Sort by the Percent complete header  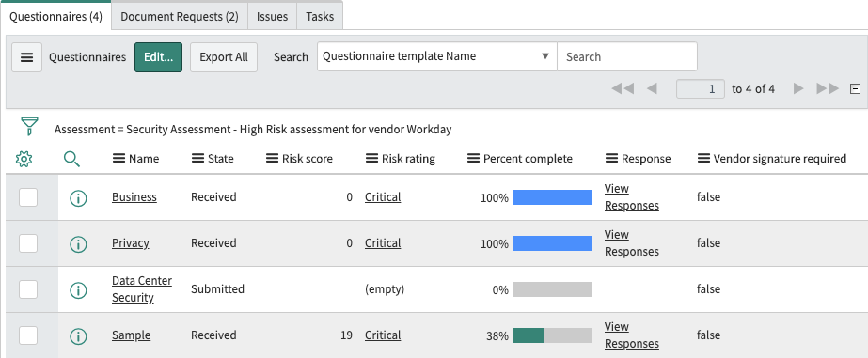[x=528, y=159]
